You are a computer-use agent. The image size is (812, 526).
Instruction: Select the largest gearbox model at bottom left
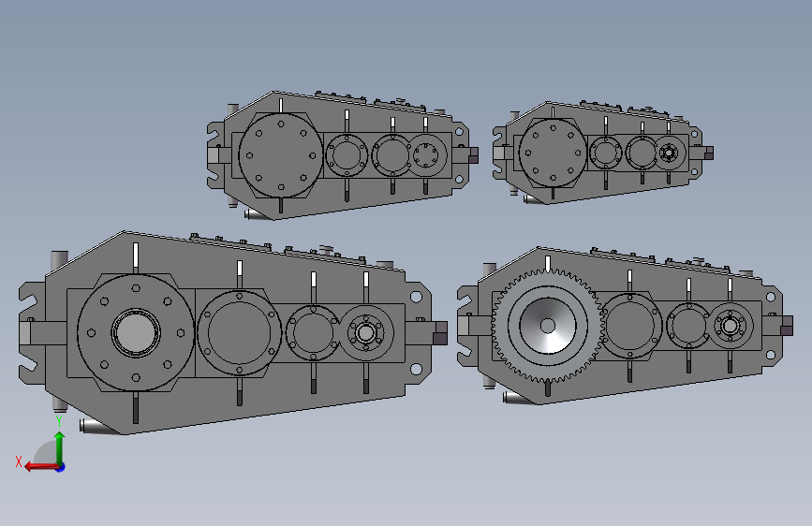(233, 332)
